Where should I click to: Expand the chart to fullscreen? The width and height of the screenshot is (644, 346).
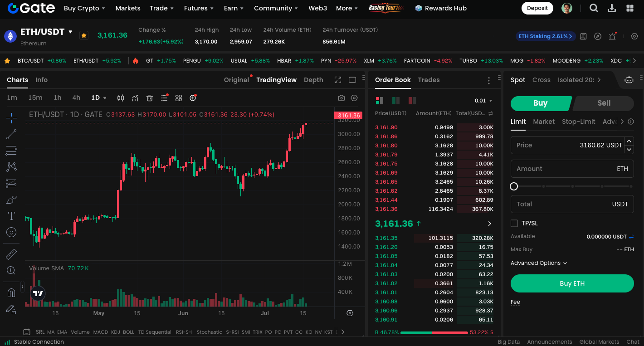click(x=338, y=80)
